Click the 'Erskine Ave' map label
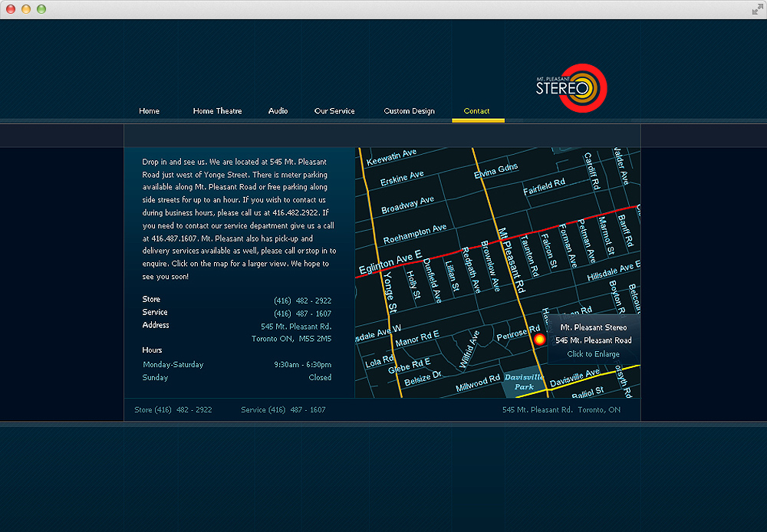The image size is (767, 532). 402,179
